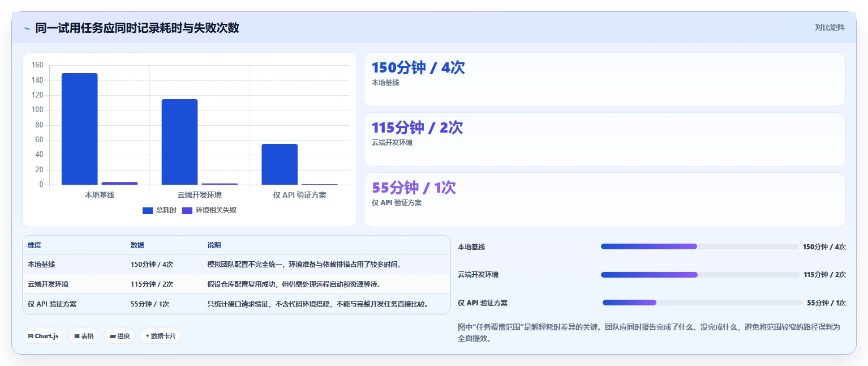Click table cell 150分钟 / 4次
The height and width of the screenshot is (366, 868).
[x=152, y=265]
